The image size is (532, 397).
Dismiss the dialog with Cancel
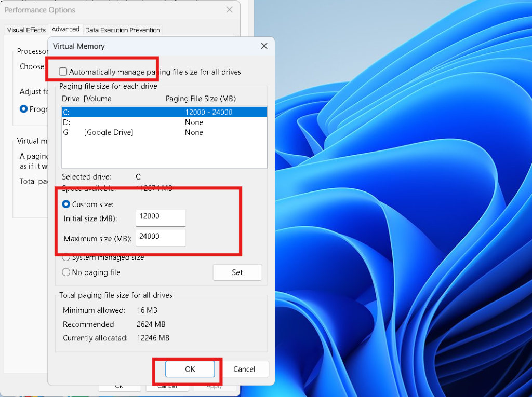click(x=245, y=369)
